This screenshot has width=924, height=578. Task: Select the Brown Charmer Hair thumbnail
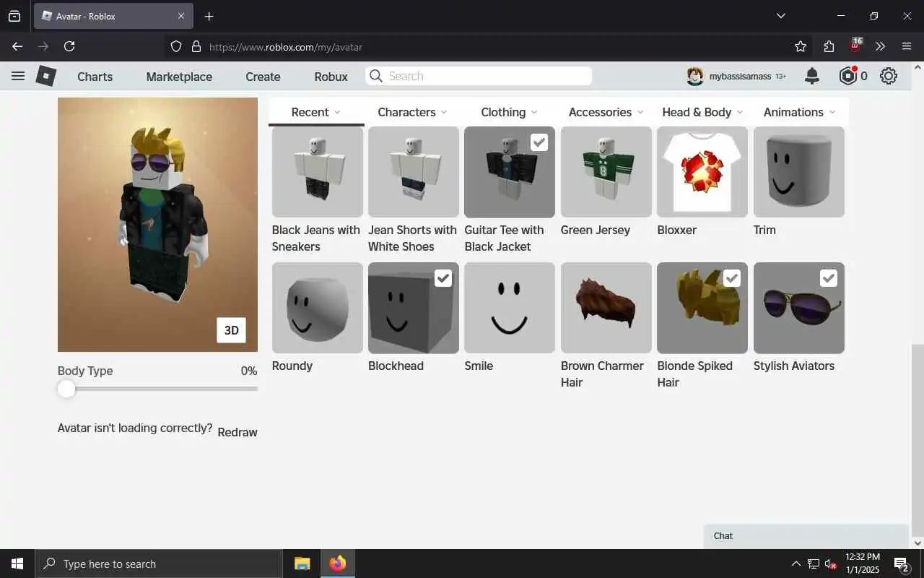pos(606,308)
